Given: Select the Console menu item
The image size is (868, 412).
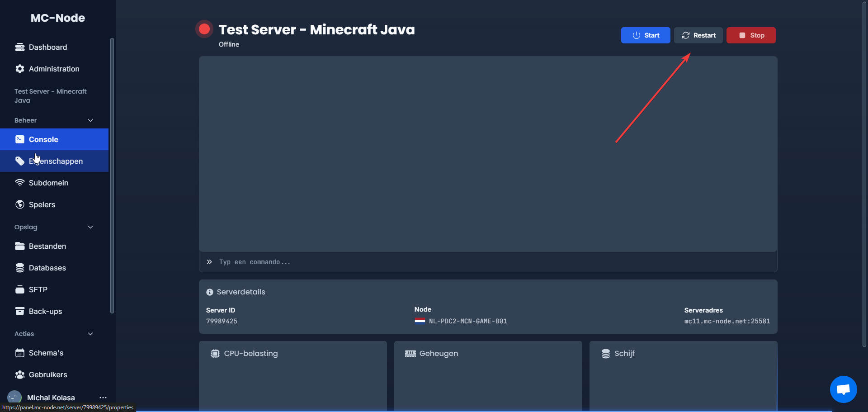Looking at the screenshot, I should click(54, 139).
